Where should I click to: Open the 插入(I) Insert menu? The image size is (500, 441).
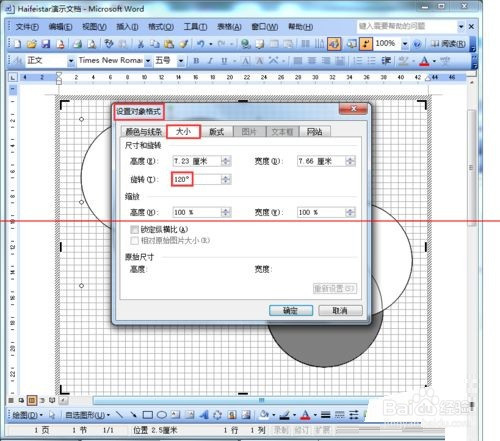(127, 27)
